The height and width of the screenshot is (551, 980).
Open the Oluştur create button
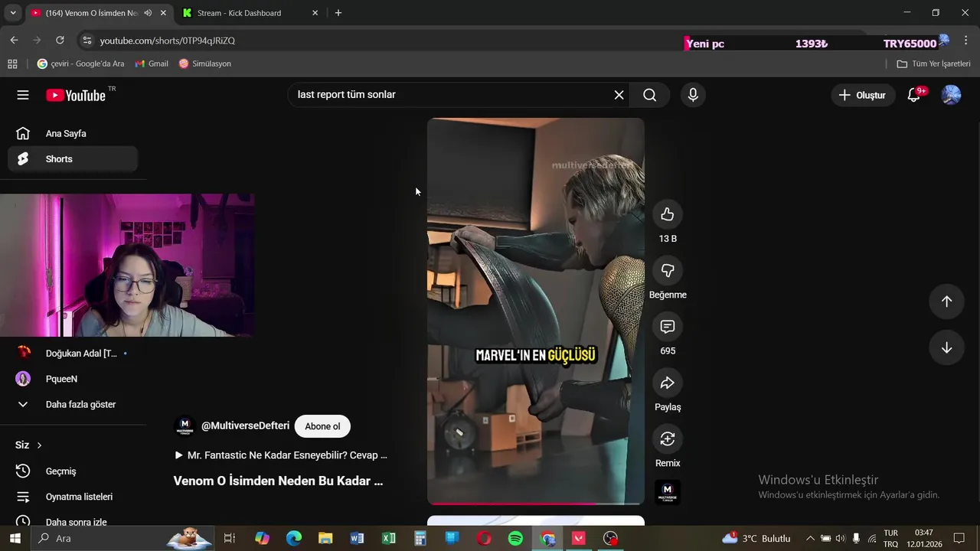863,95
